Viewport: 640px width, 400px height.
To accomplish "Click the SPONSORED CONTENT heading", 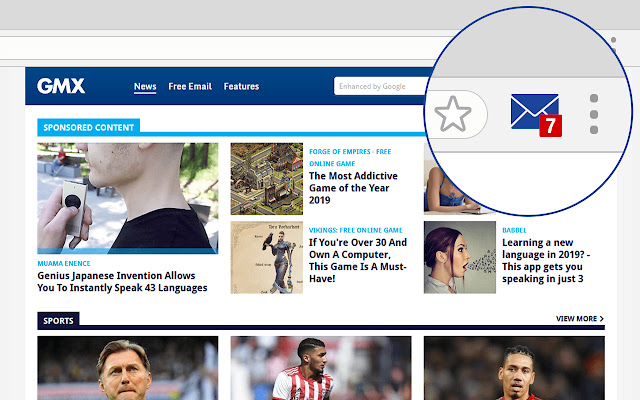I will click(89, 127).
